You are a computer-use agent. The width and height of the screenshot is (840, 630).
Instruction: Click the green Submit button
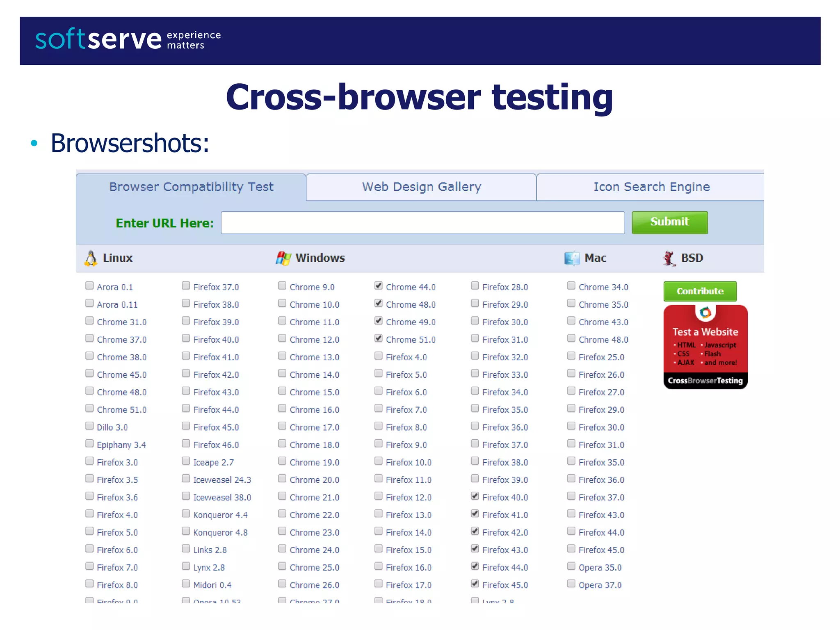point(670,222)
